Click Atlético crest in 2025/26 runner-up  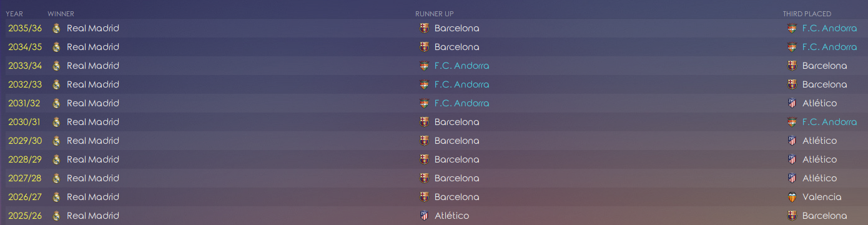[425, 216]
